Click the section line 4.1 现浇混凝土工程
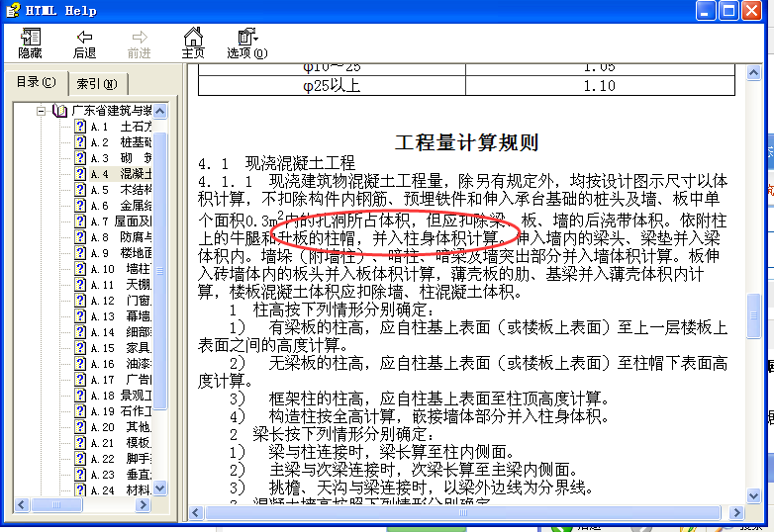 pyautogui.click(x=276, y=163)
